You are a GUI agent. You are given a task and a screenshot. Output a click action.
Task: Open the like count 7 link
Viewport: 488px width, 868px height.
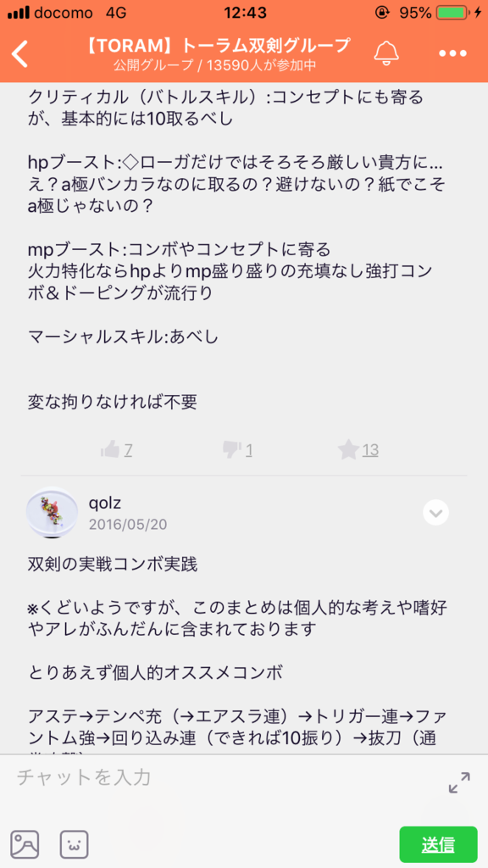128,451
